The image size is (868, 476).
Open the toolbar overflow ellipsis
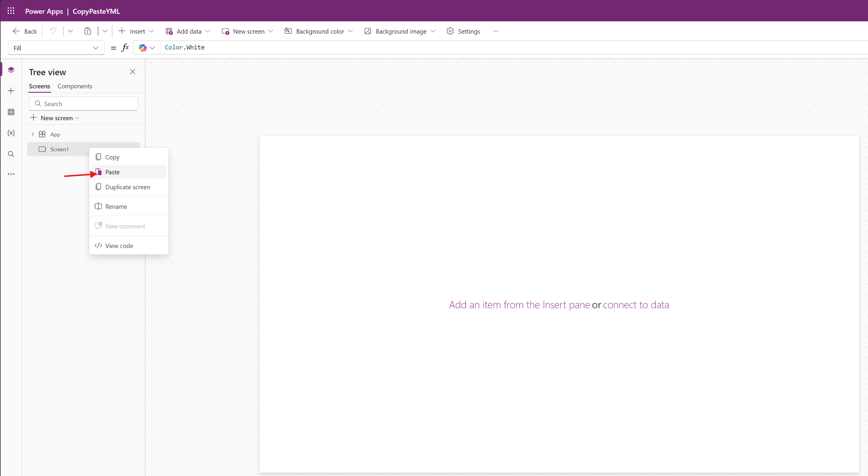click(496, 31)
